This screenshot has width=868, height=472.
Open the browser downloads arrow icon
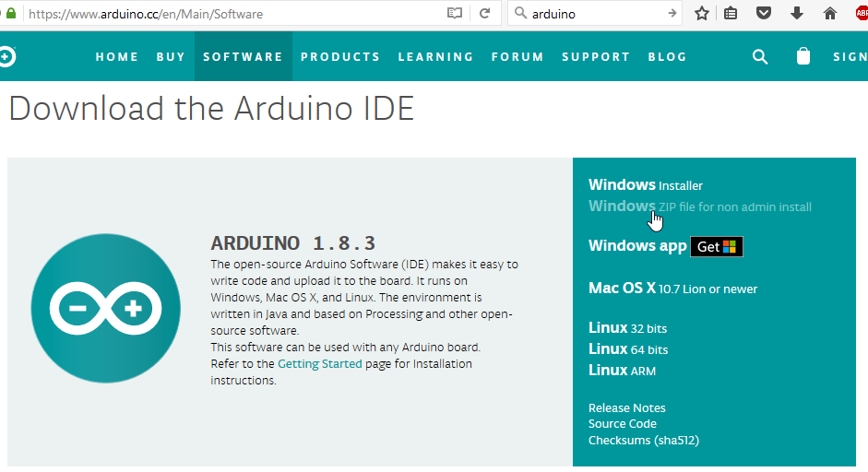click(x=797, y=14)
